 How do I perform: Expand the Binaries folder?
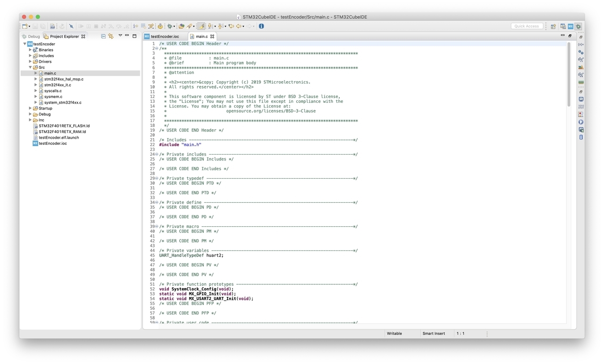click(x=30, y=50)
